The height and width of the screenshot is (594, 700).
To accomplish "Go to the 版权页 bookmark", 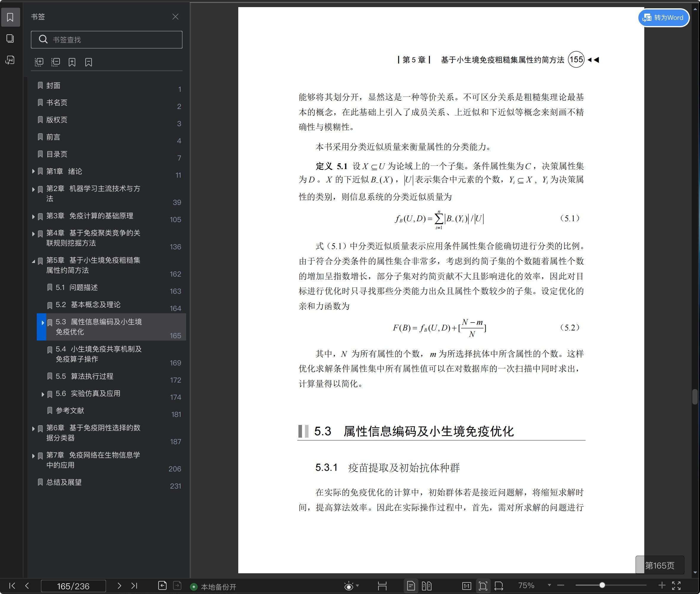I will (x=57, y=120).
